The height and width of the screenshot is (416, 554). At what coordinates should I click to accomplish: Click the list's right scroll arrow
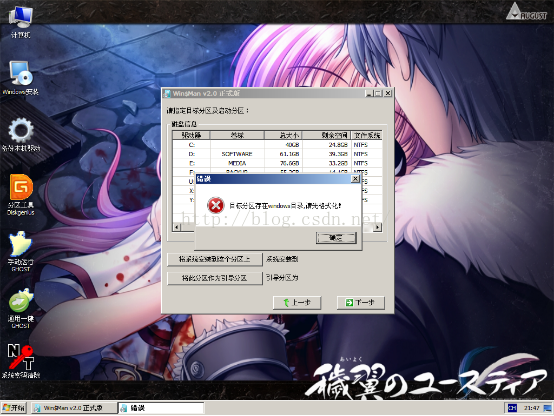377,227
